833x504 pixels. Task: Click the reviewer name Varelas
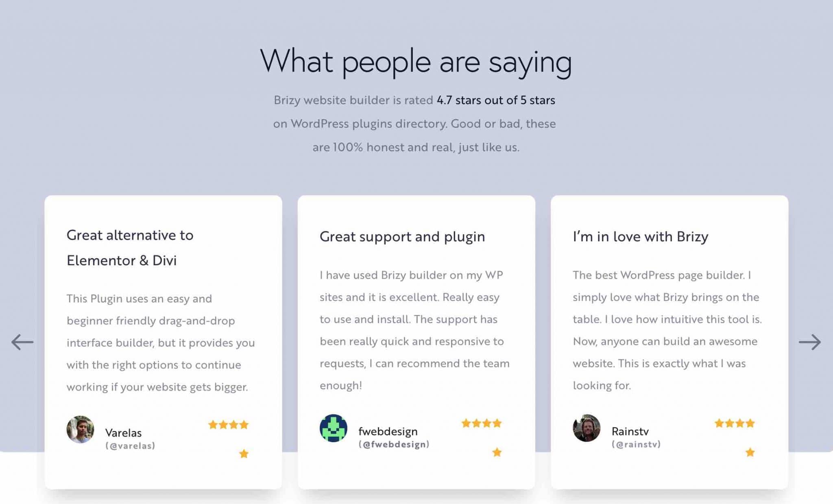point(123,433)
